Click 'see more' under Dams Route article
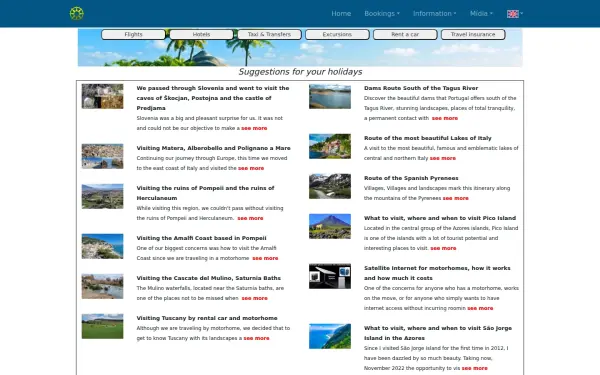600x375 pixels. [445, 118]
